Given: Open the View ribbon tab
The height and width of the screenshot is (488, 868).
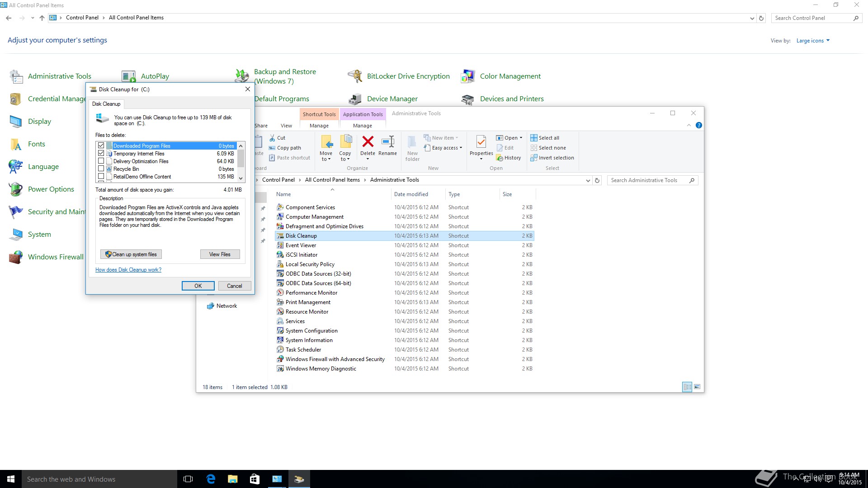Looking at the screenshot, I should tap(286, 126).
